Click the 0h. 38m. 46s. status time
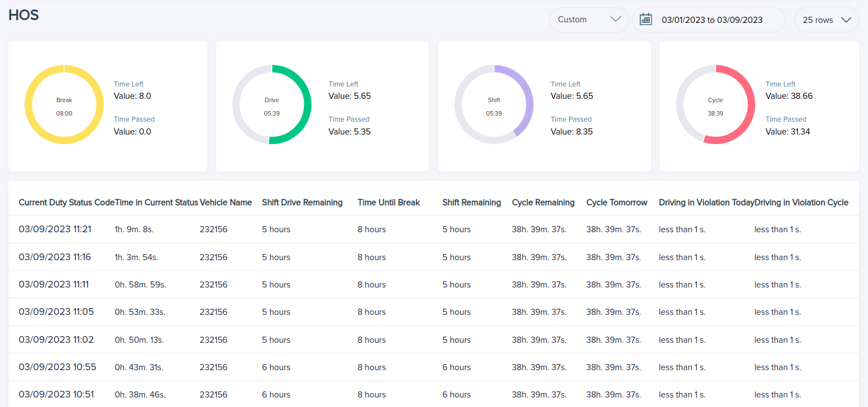The image size is (868, 407). 140,395
